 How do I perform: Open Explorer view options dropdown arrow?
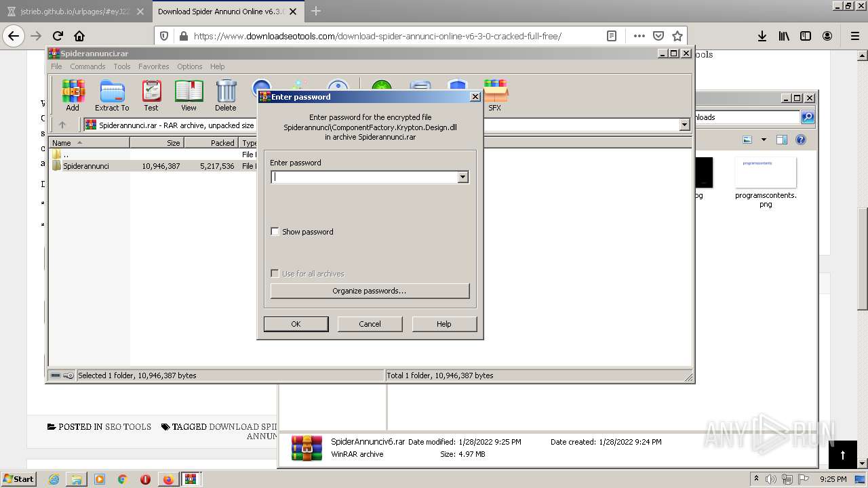click(x=764, y=140)
